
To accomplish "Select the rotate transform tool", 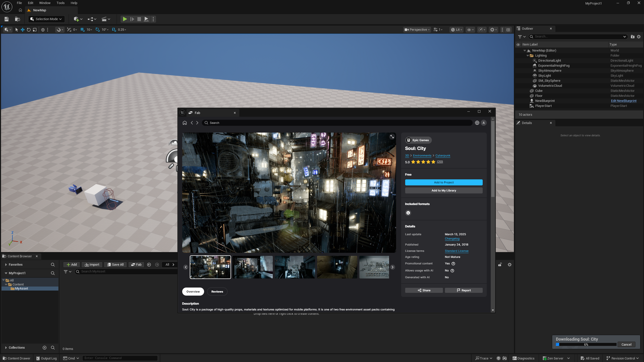I will click(x=29, y=30).
